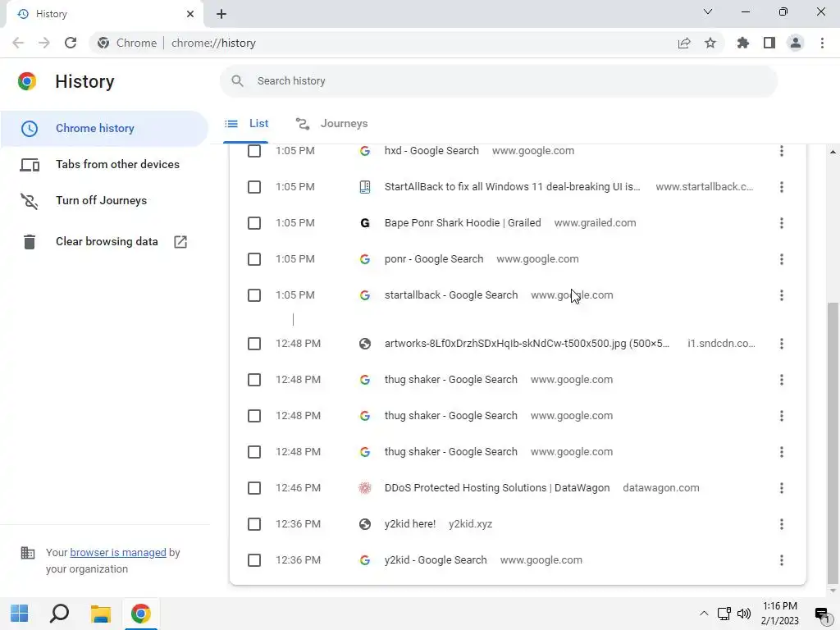Switch to the Journeys tab
Viewport: 840px width, 630px height.
(x=332, y=124)
